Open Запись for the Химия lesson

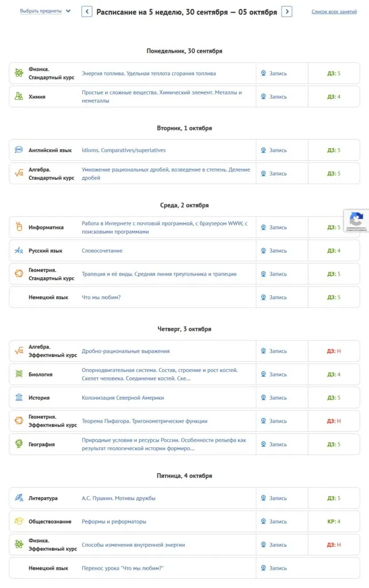tap(274, 96)
